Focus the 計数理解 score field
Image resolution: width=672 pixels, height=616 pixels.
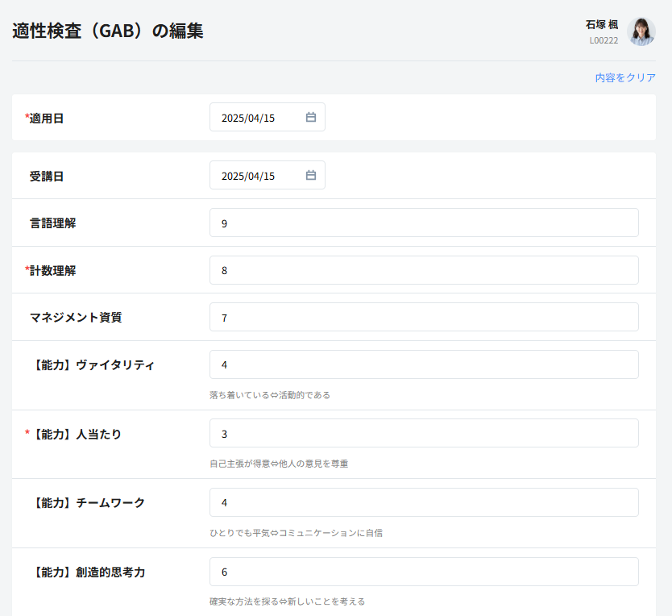coord(424,270)
